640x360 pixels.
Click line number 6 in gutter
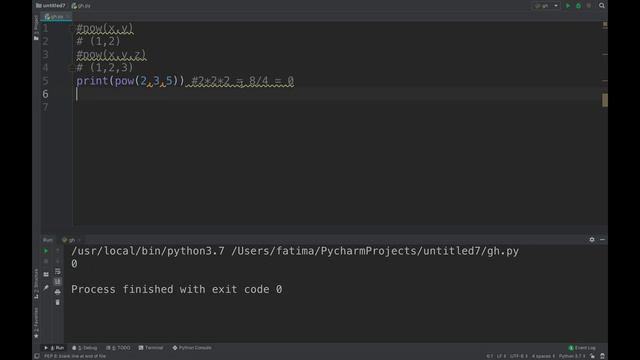tap(45, 94)
